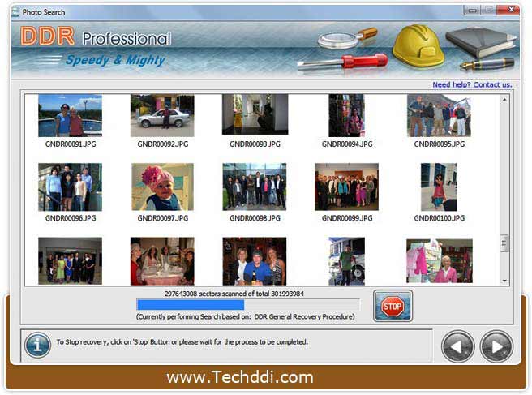Open the Need help? Contact us link
The height and width of the screenshot is (395, 532).
pyautogui.click(x=472, y=84)
